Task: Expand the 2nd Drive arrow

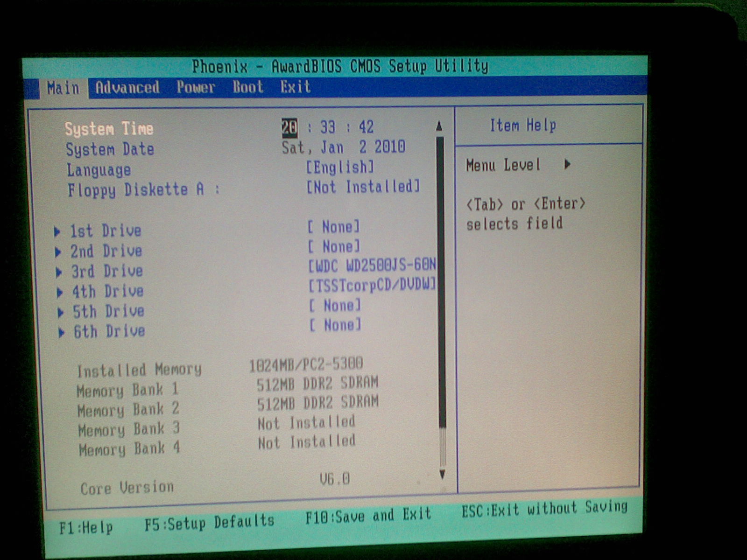Action: [x=58, y=252]
